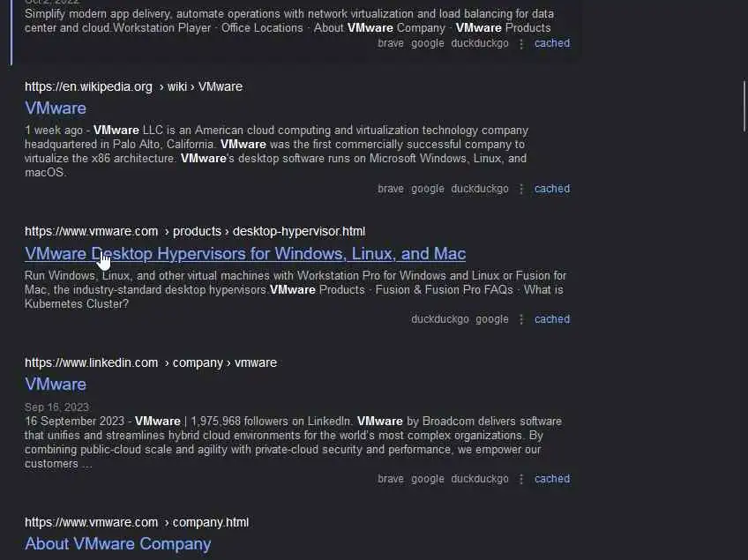The width and height of the screenshot is (748, 560).
Task: Click the 'Sep 16, 2023' date text
Action: (x=56, y=407)
